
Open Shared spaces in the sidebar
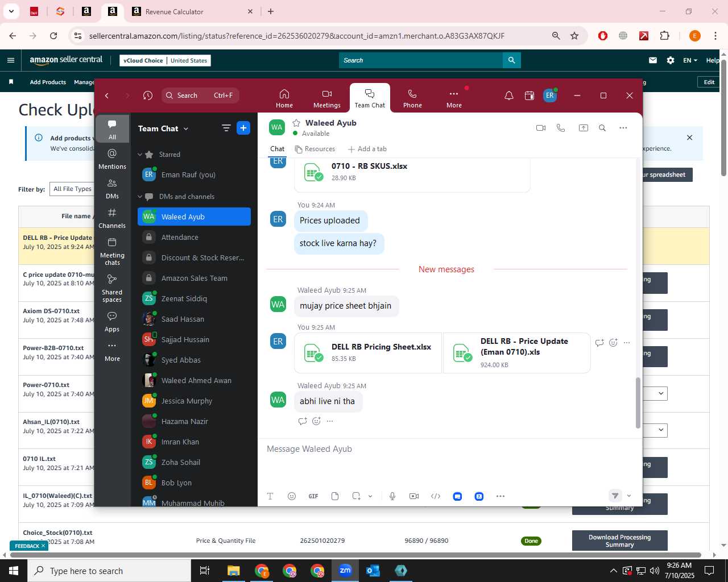pyautogui.click(x=112, y=288)
